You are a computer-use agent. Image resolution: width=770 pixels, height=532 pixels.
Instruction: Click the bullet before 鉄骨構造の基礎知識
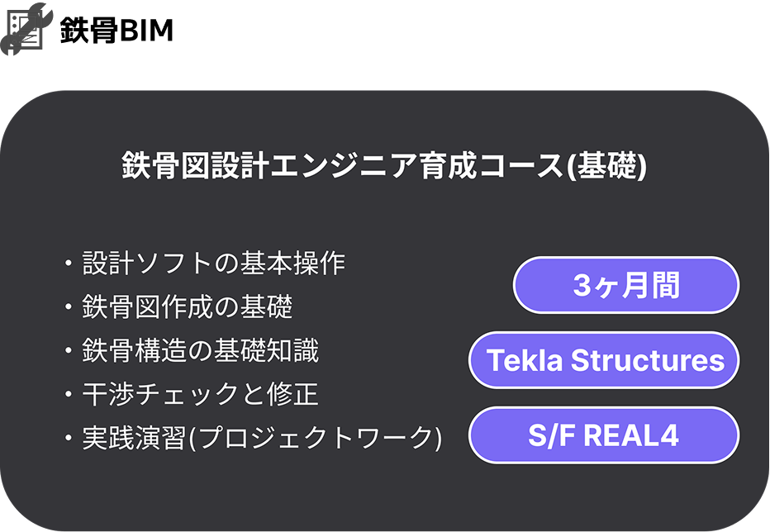click(x=69, y=351)
